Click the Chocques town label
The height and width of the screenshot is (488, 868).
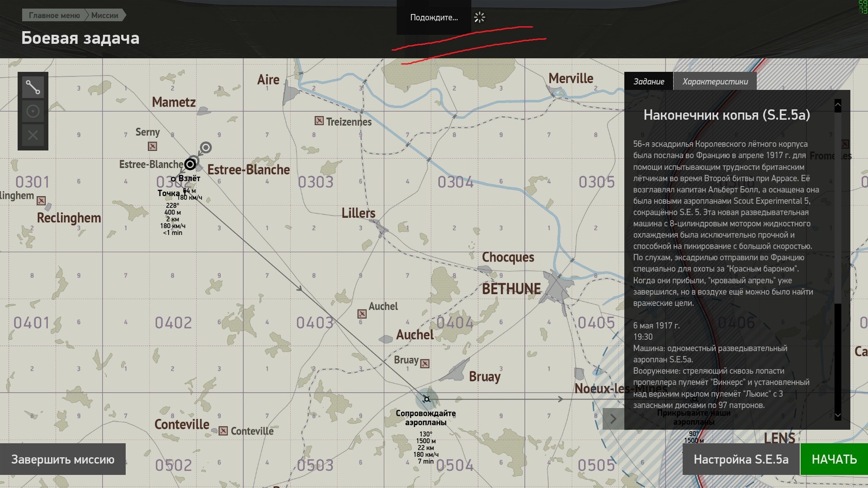coord(508,257)
